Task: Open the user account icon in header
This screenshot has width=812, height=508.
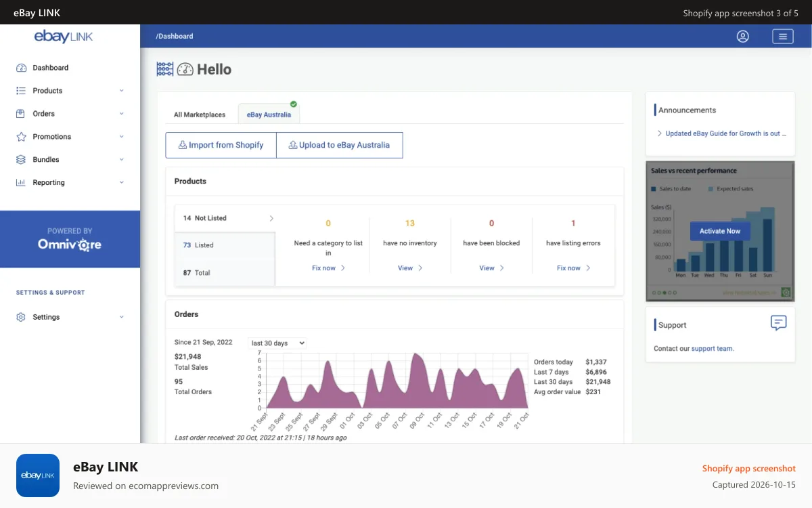Action: 743,37
